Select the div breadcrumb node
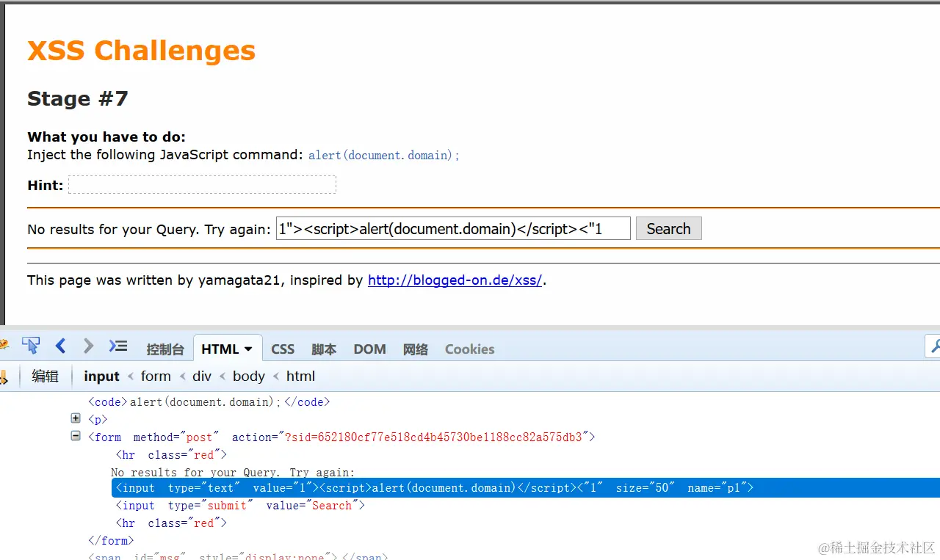The height and width of the screenshot is (560, 940). (202, 376)
